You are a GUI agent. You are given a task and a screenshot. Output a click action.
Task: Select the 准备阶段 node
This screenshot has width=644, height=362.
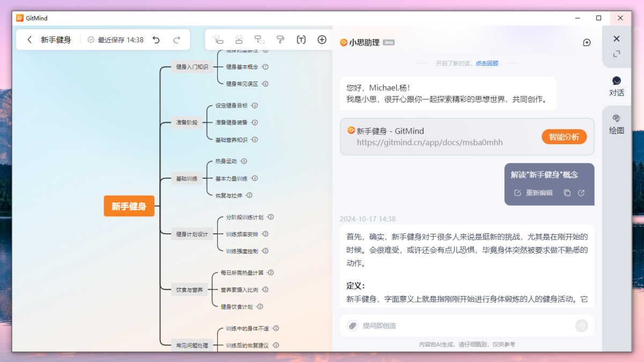[187, 122]
